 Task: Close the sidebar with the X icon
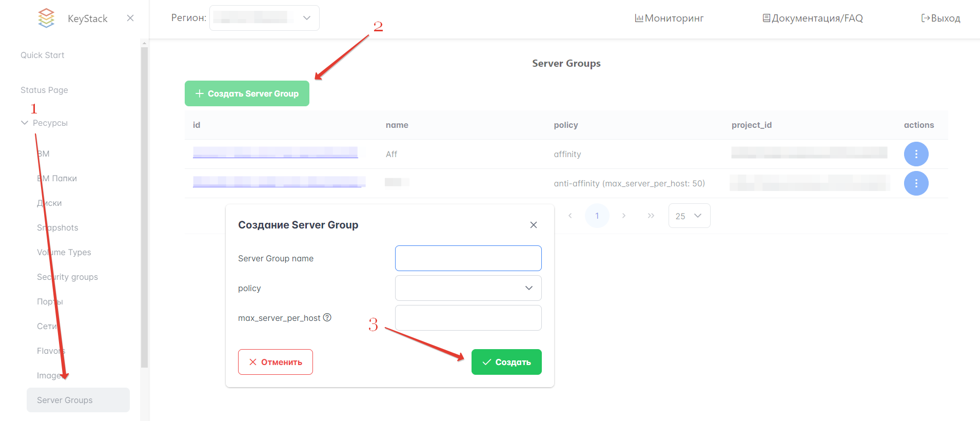pos(130,18)
